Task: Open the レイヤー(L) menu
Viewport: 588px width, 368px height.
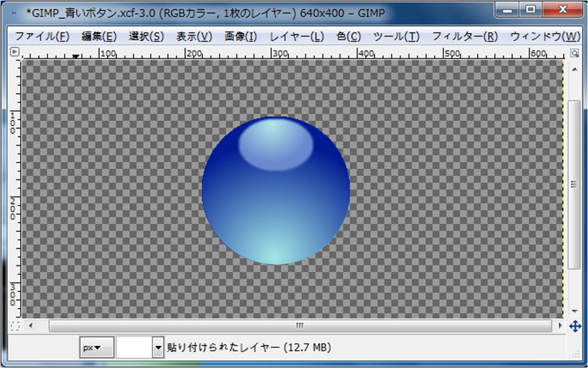Action: coord(297,37)
